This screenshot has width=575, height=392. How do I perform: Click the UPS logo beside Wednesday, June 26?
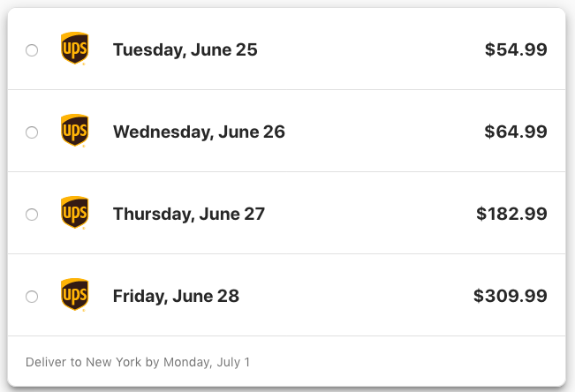tap(74, 132)
